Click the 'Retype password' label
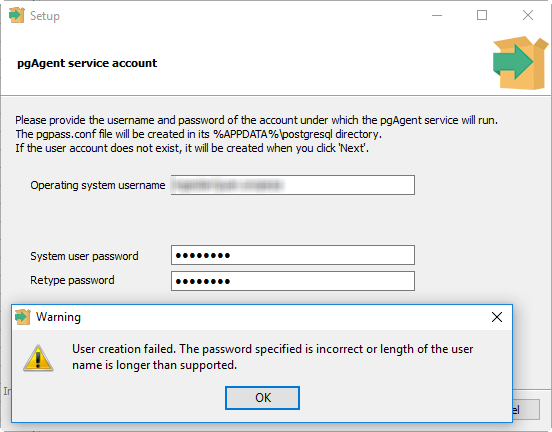The height and width of the screenshot is (432, 552). (x=72, y=280)
